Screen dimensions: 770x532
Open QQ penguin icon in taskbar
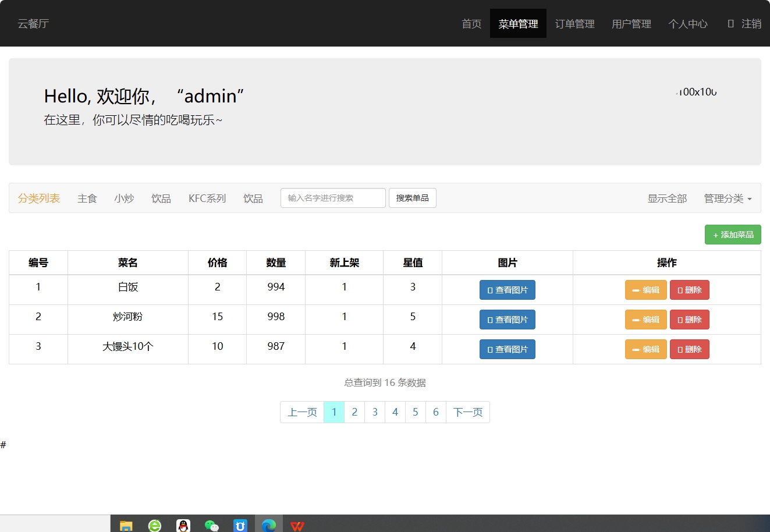(x=183, y=526)
